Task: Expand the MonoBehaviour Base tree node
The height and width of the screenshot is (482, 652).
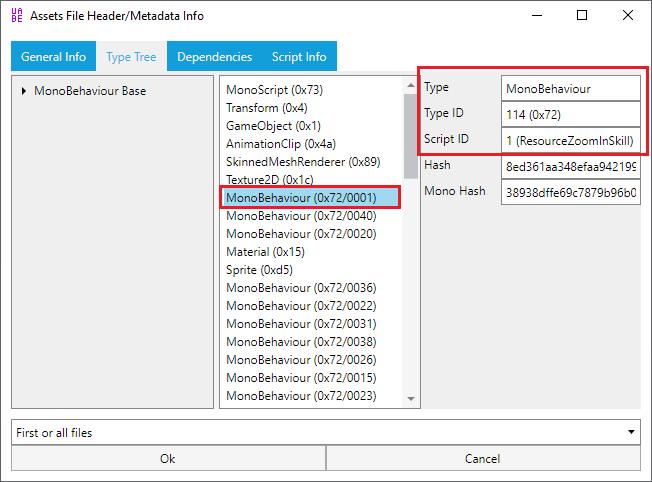Action: (24, 91)
